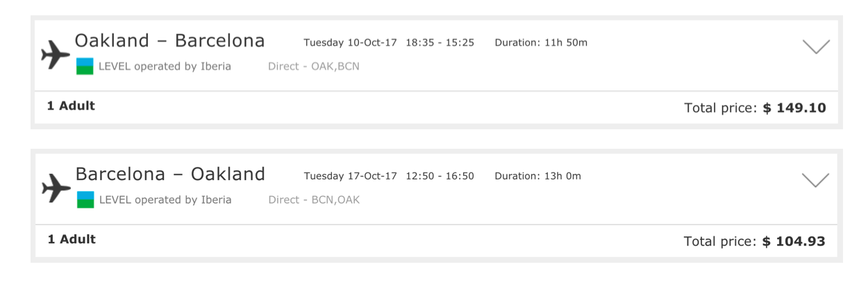Expand the Barcelona – Oakland flight details chevron

tap(815, 180)
